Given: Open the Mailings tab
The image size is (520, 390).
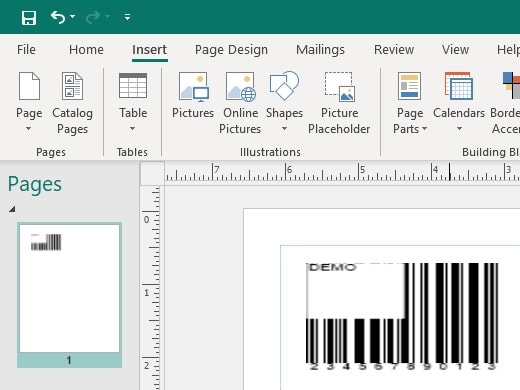Looking at the screenshot, I should coord(320,50).
